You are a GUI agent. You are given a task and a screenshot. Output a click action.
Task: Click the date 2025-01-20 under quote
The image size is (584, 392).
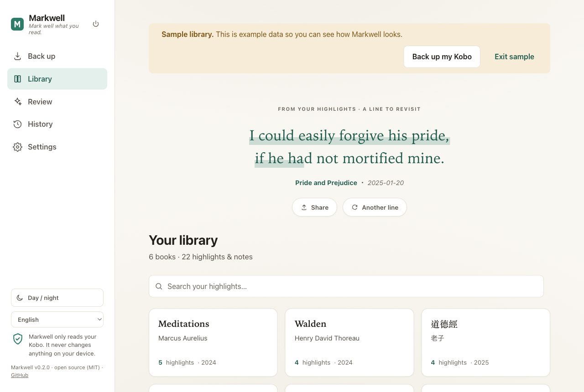pos(386,183)
